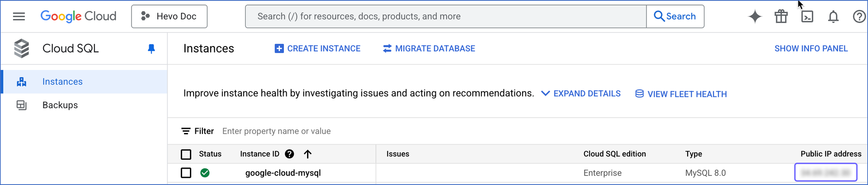Click the Issues column header

coord(398,154)
